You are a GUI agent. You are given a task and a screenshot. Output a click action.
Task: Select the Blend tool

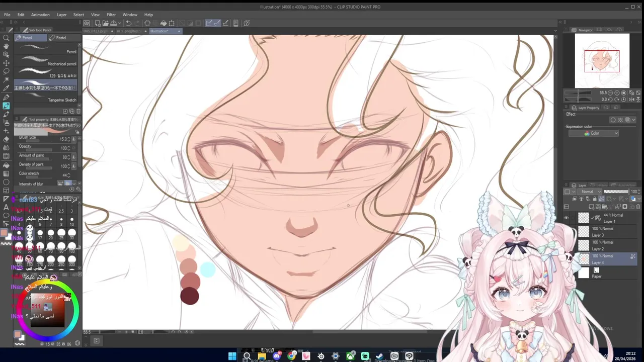tap(6, 148)
